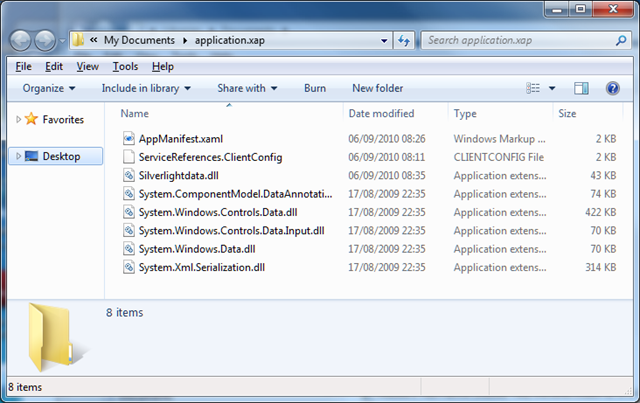Click the Forward navigation arrow
640x403 pixels.
click(44, 40)
